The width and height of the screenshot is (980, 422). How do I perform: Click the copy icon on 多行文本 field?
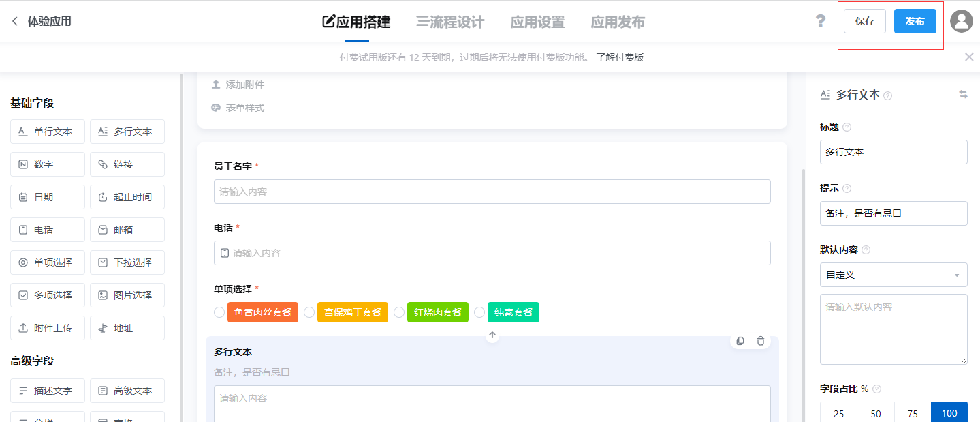tap(740, 341)
